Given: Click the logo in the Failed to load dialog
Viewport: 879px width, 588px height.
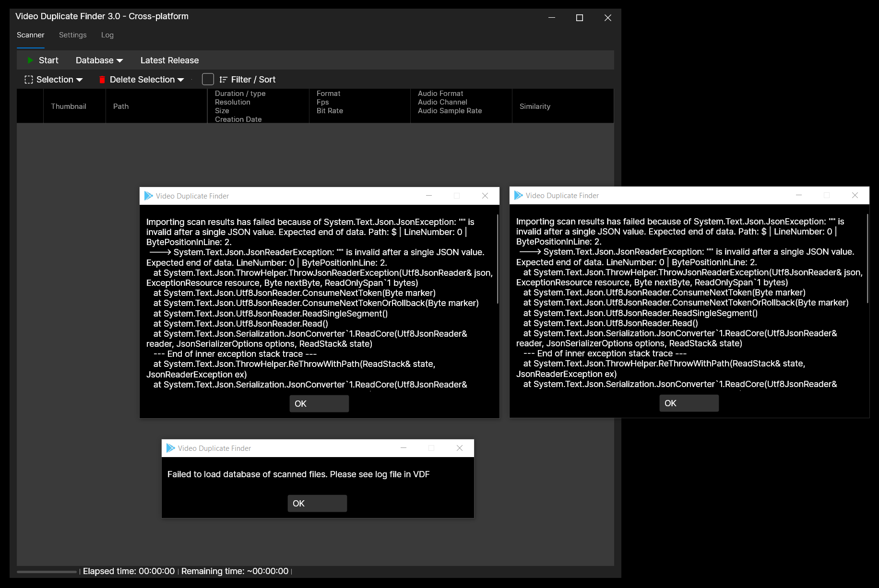Looking at the screenshot, I should pos(171,447).
